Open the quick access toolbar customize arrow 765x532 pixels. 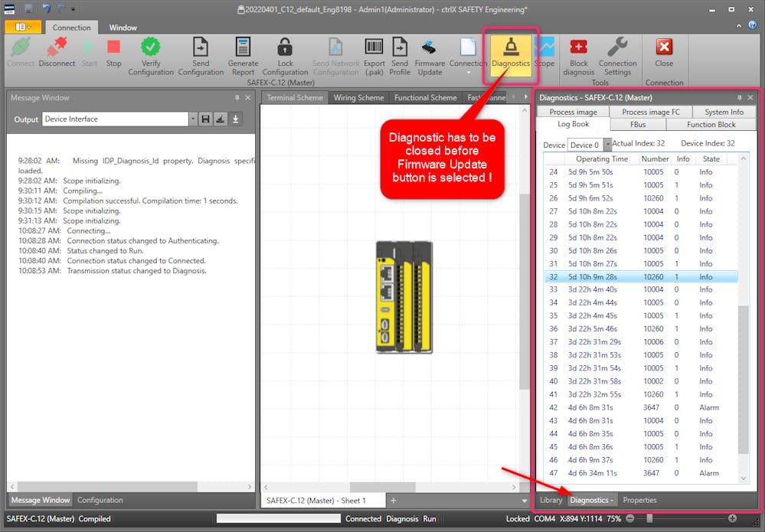74,8
